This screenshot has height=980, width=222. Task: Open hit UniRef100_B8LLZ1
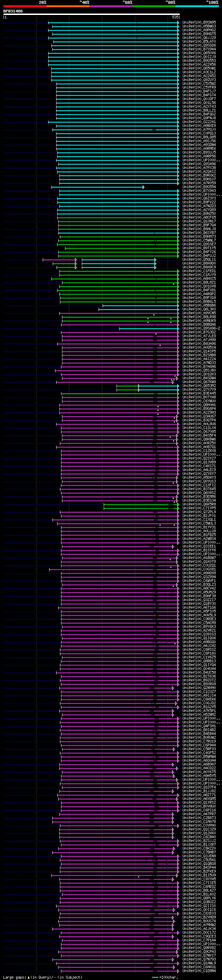199,110
